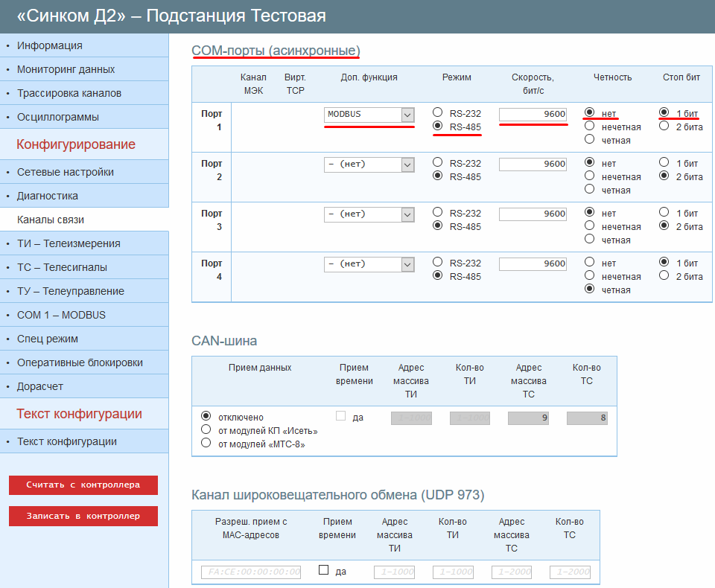Choose нечетная parity for Port 3
The height and width of the screenshot is (588, 715).
coord(590,226)
